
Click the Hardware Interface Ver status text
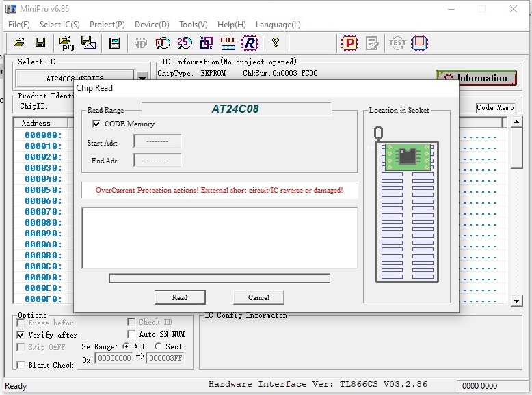(x=317, y=384)
